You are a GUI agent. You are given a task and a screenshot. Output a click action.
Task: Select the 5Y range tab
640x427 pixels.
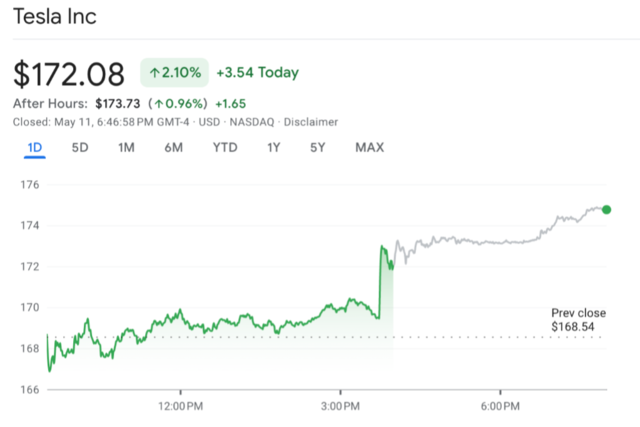317,148
